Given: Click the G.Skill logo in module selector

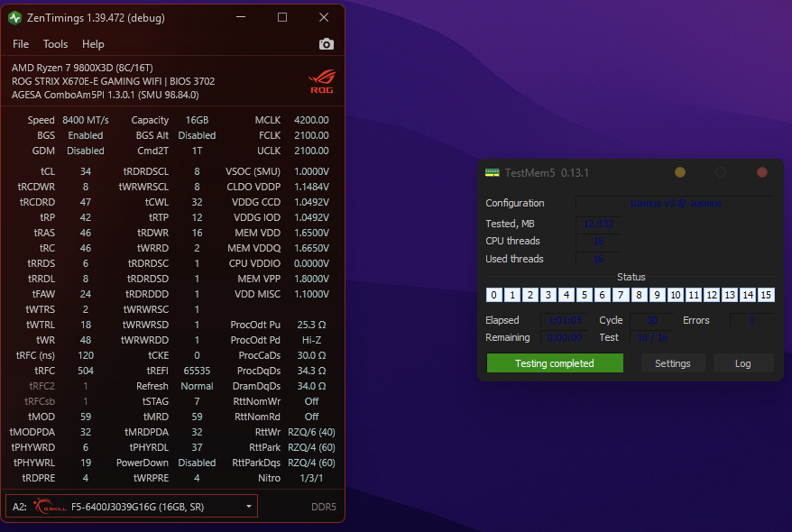Looking at the screenshot, I should click(x=50, y=506).
